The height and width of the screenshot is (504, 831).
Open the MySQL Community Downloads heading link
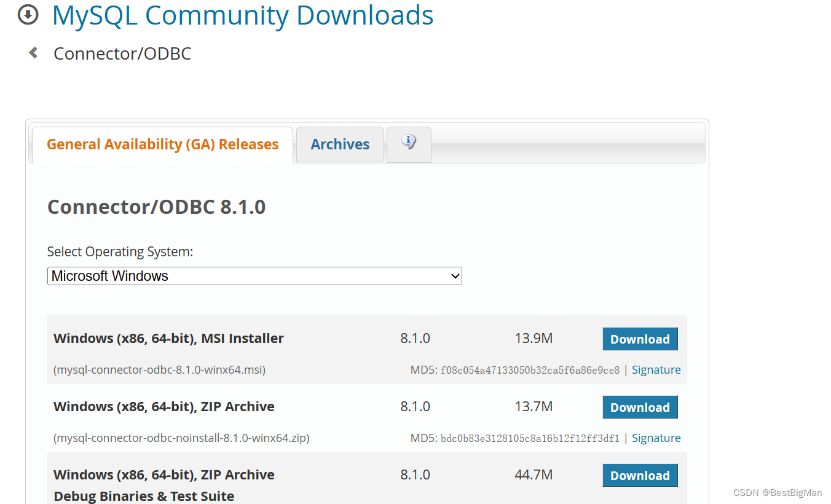coord(243,15)
